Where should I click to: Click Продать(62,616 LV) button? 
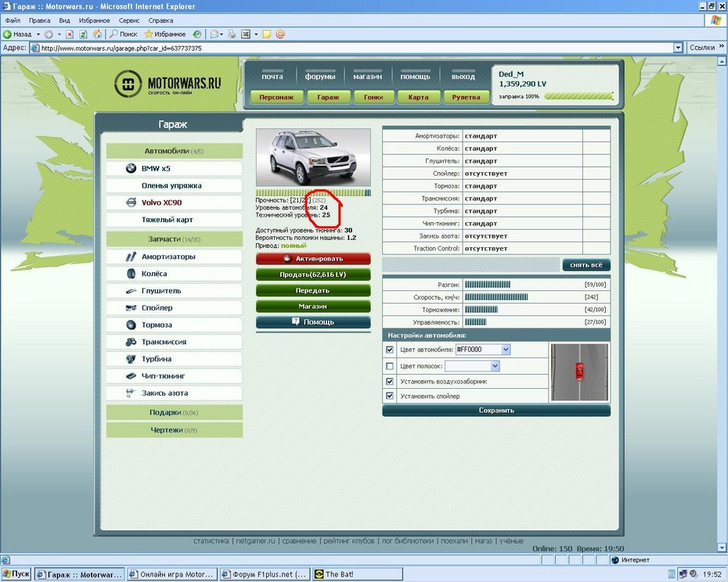click(313, 275)
